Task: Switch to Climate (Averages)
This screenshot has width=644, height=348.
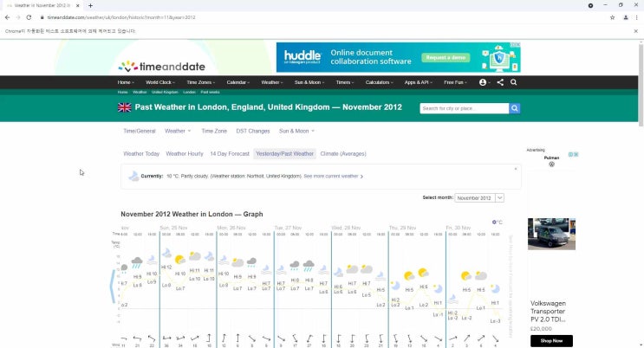Action: [343, 153]
